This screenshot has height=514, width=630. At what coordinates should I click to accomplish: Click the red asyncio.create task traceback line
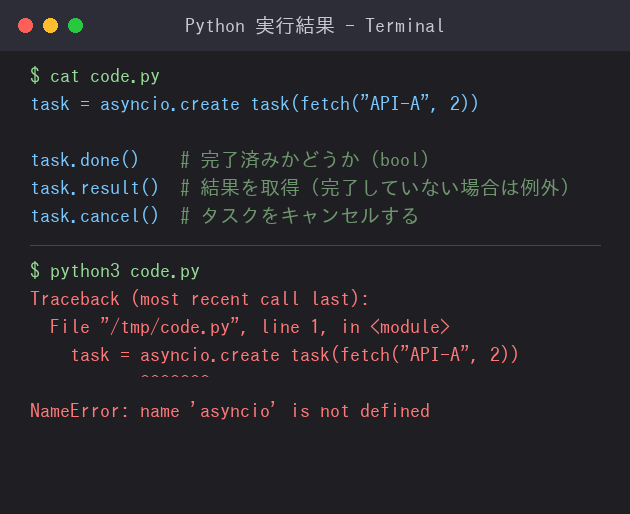(295, 355)
